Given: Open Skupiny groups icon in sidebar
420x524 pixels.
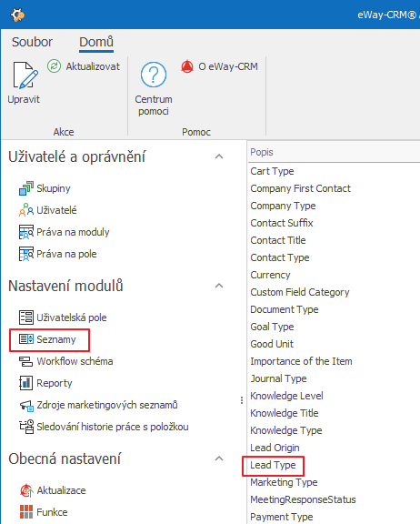Looking at the screenshot, I should pyautogui.click(x=26, y=188).
